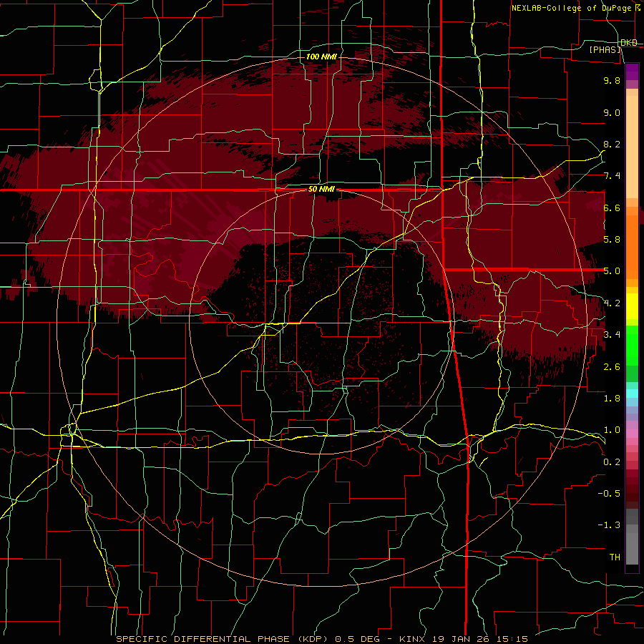Click the 1.8 value on the color scale
The height and width of the screenshot is (644, 644).
pos(612,399)
